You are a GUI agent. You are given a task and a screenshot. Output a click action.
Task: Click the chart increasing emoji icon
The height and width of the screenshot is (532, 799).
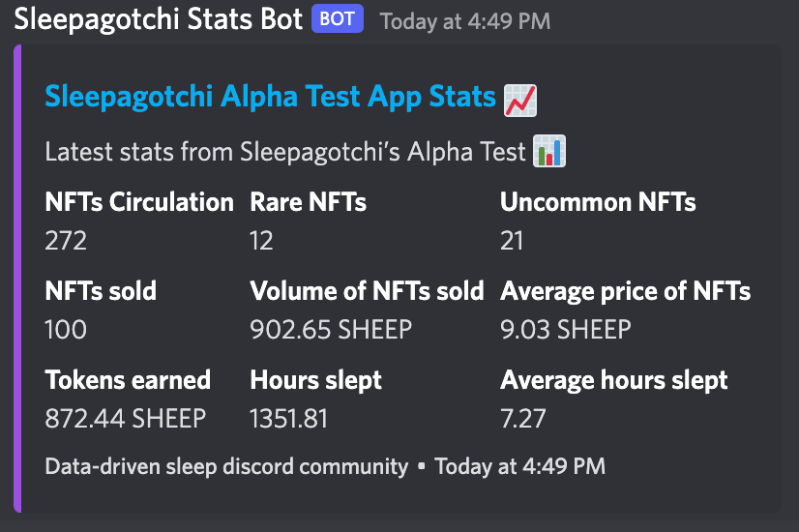tap(520, 101)
